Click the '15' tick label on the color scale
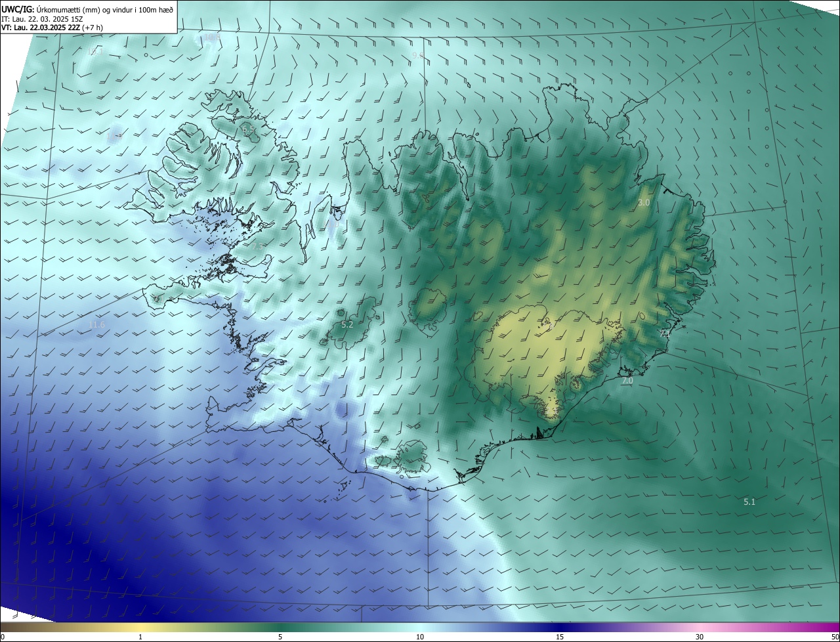 pos(560,637)
